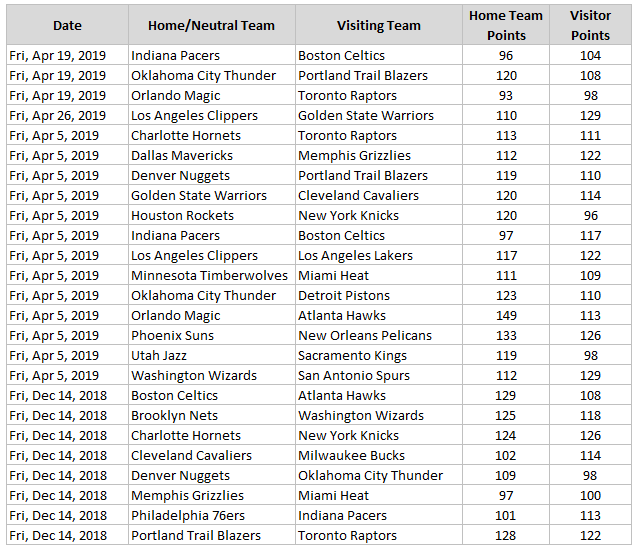Select the Home Team Points header
Image resolution: width=638 pixels, height=552 pixels.
(x=505, y=25)
